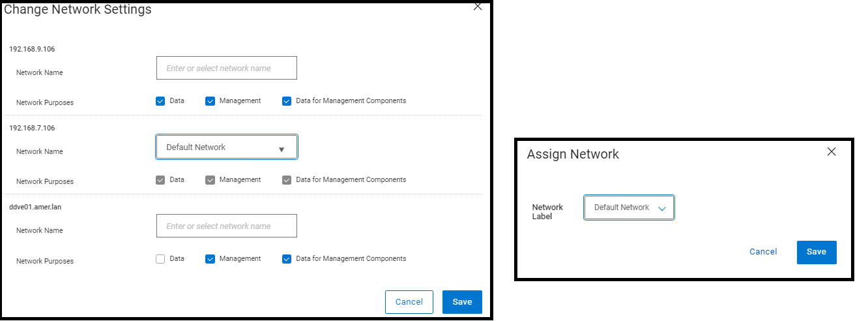This screenshot has width=868, height=321.
Task: Toggle Data for Management Components for 192.168.9.106
Action: pos(286,101)
